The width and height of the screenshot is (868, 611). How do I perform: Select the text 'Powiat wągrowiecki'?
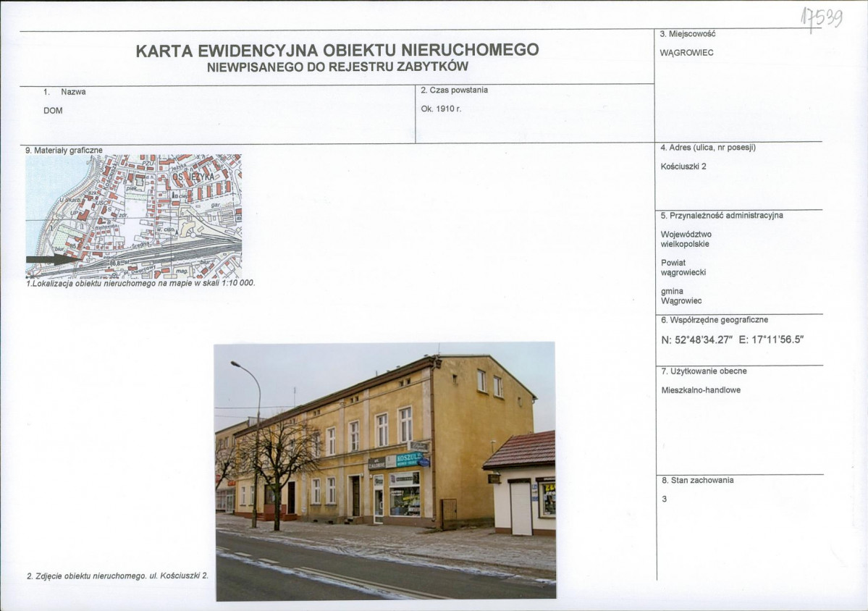683,268
